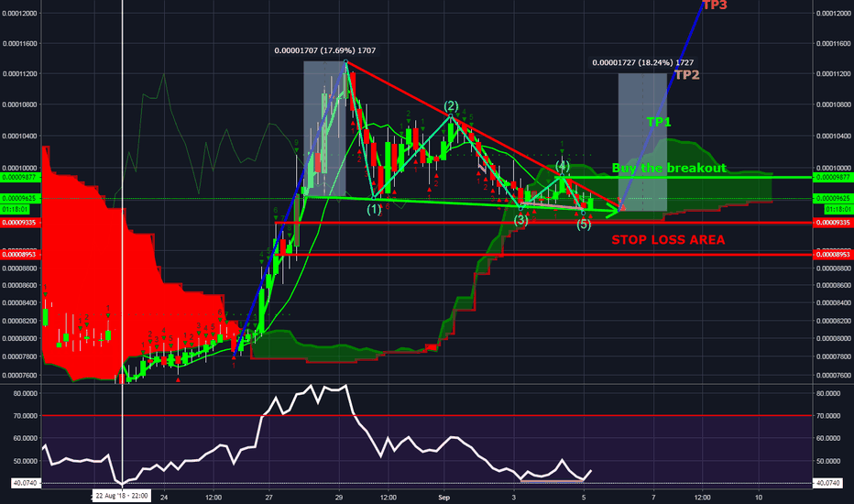The height and width of the screenshot is (504, 854).
Task: Click 50.0000 on the right RSI scale
Action: 827,461
